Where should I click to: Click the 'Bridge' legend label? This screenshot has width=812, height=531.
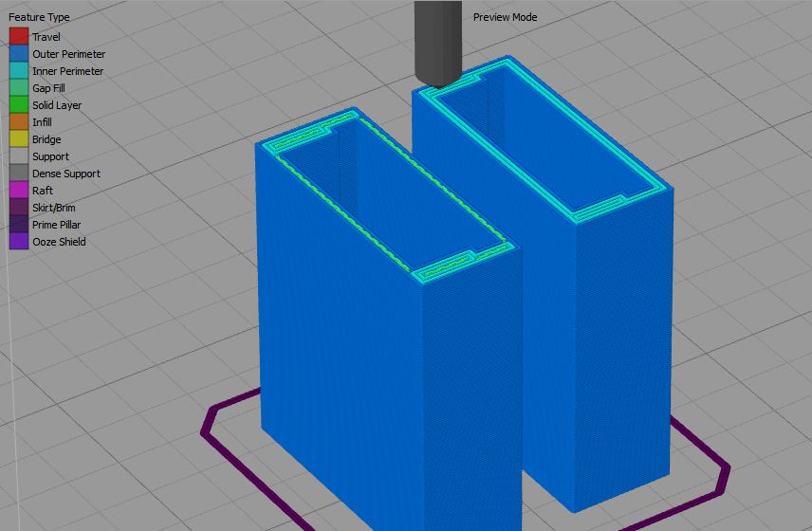46,139
